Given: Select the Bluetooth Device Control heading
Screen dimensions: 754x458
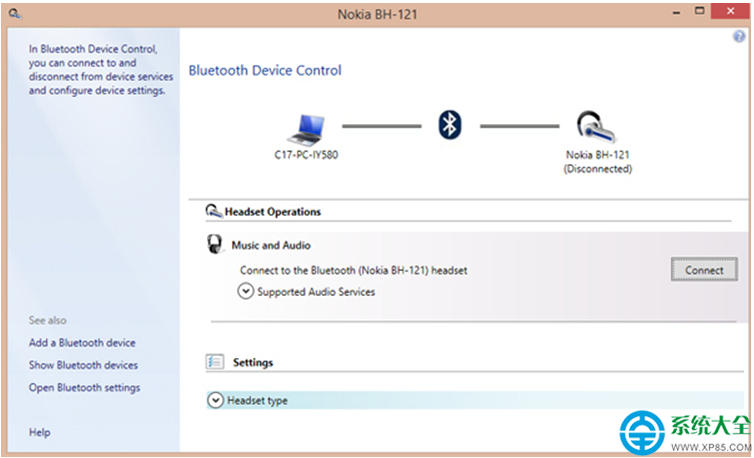Looking at the screenshot, I should (265, 70).
